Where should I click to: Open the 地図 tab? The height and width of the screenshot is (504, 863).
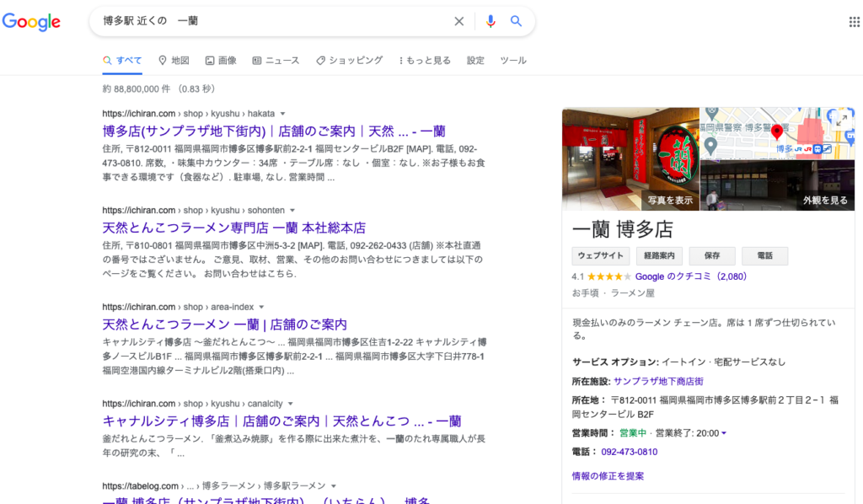[174, 61]
